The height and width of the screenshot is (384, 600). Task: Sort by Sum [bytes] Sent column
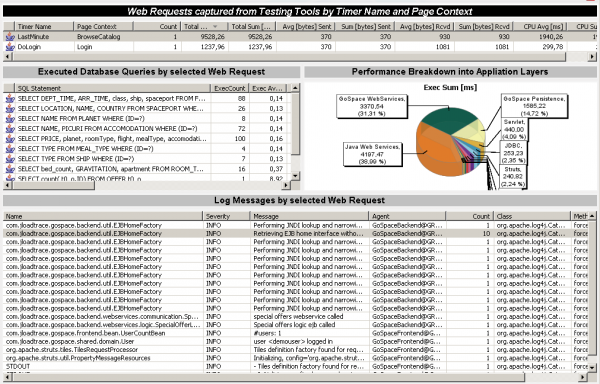point(365,26)
